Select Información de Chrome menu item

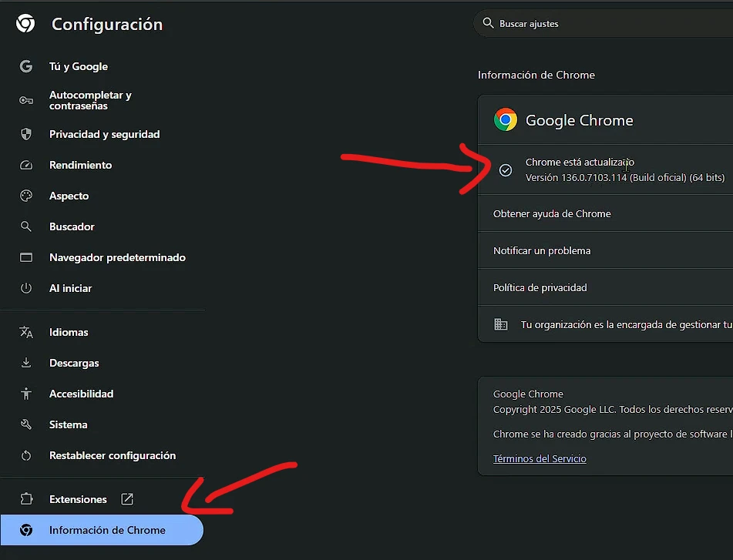(102, 530)
